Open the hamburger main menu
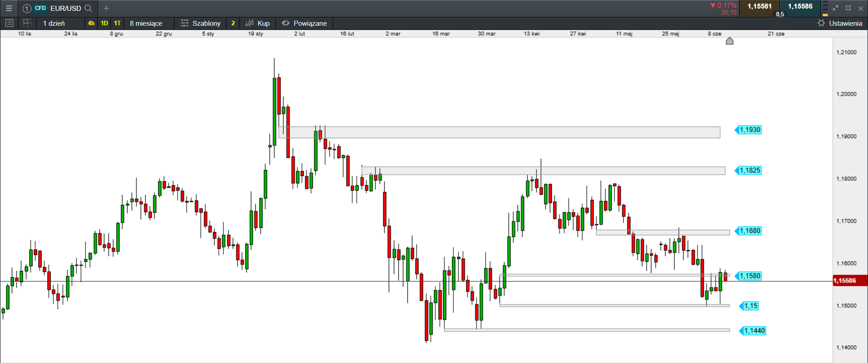This screenshot has width=868, height=363. (x=9, y=8)
